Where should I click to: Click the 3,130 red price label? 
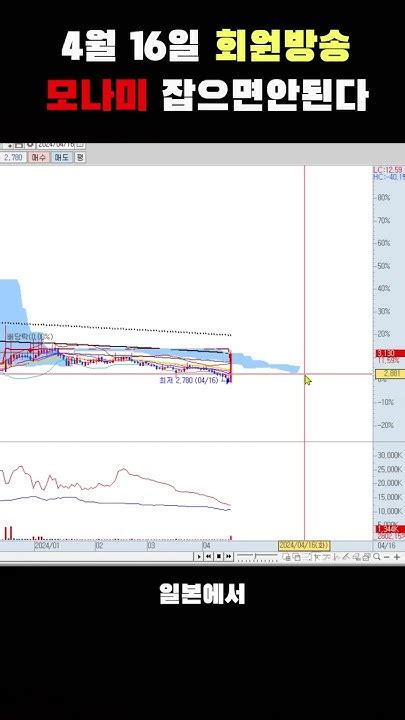[389, 353]
